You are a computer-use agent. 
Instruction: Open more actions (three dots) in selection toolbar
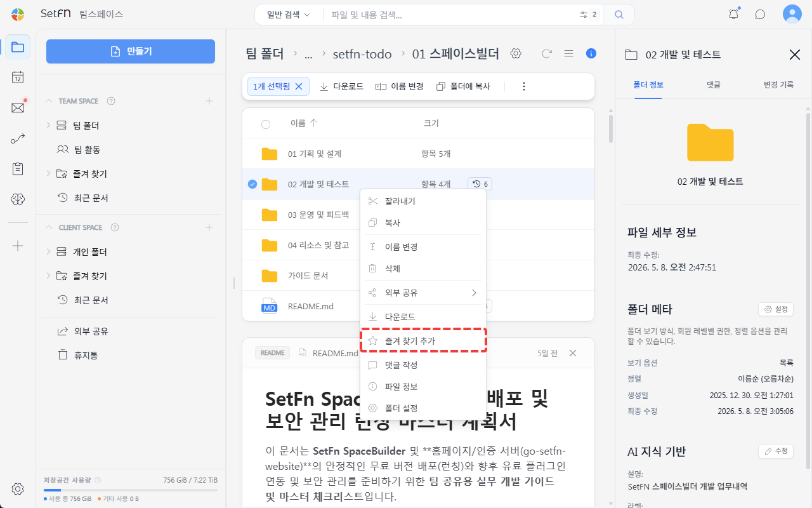(x=524, y=86)
